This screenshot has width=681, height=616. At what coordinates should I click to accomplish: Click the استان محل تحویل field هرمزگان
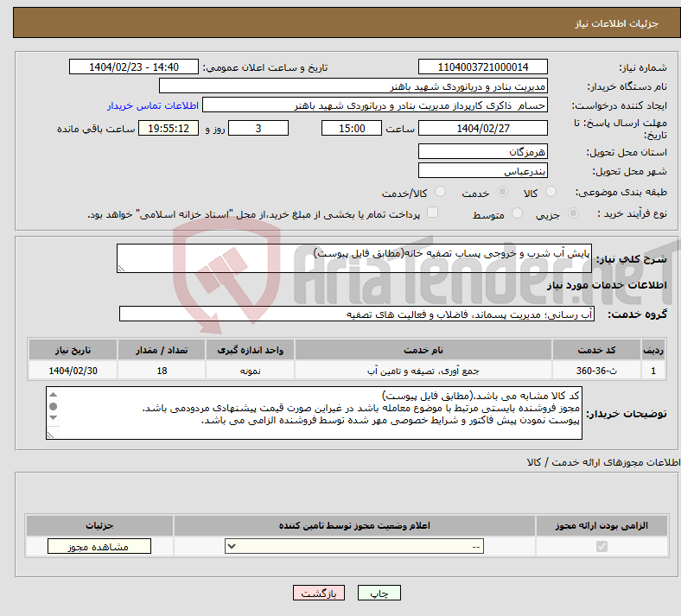[x=482, y=151]
